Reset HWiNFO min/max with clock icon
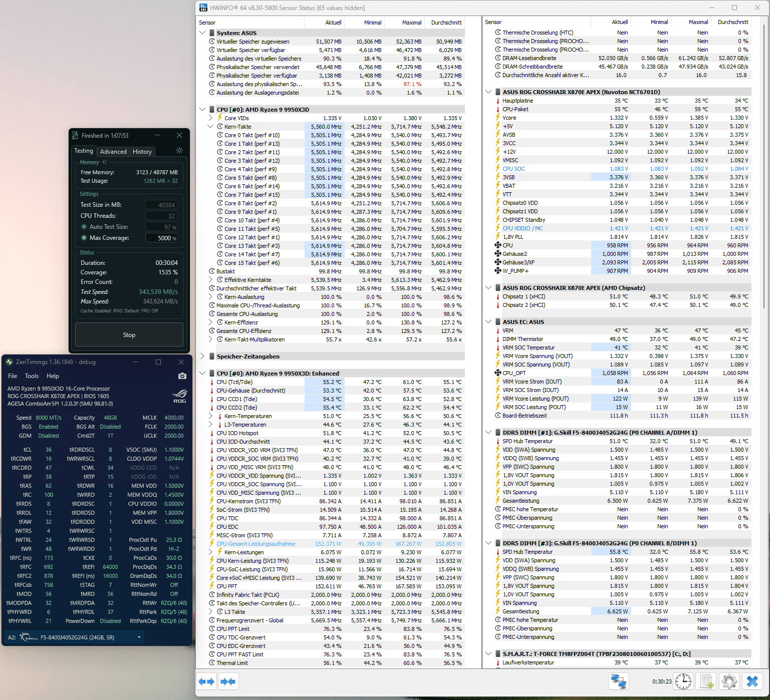Screen dimensions: 770x700 coord(683,681)
